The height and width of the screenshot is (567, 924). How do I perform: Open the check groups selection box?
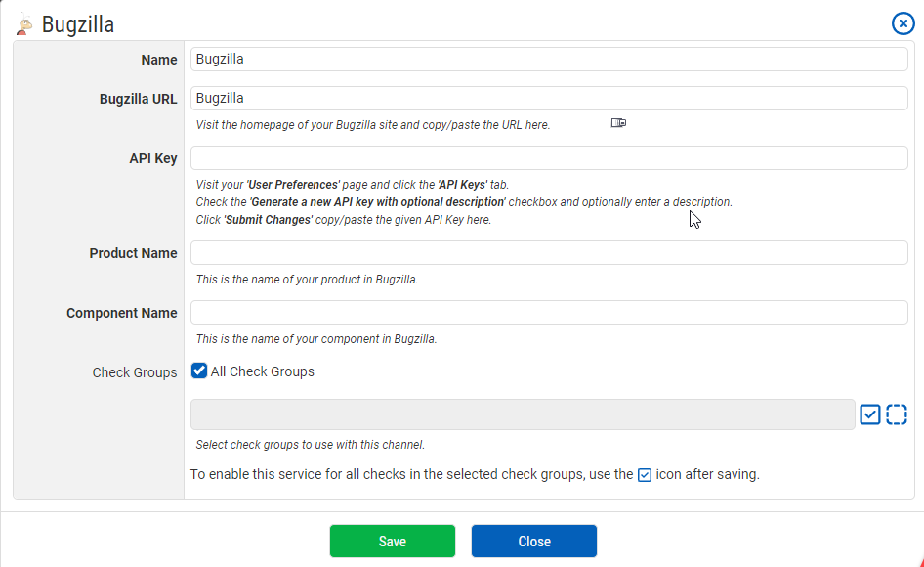coord(523,414)
